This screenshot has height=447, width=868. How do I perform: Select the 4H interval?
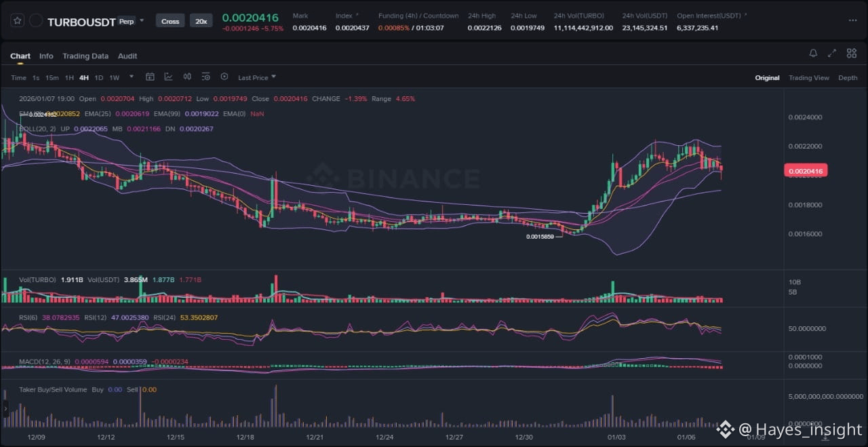84,77
